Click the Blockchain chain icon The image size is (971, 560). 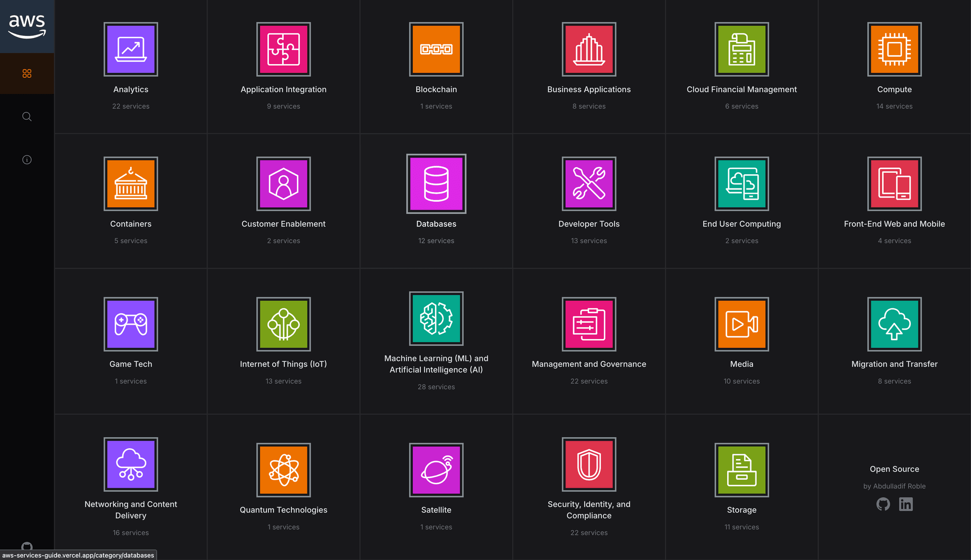coord(436,50)
